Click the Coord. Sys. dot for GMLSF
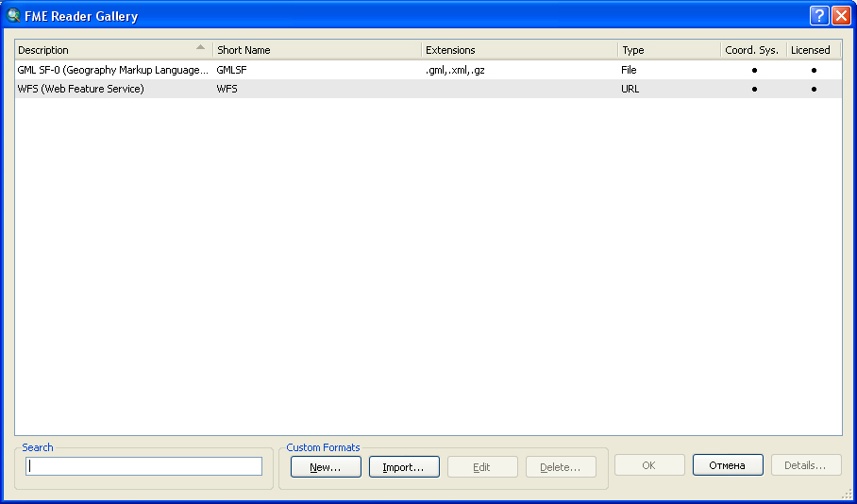857x504 pixels. tap(754, 70)
